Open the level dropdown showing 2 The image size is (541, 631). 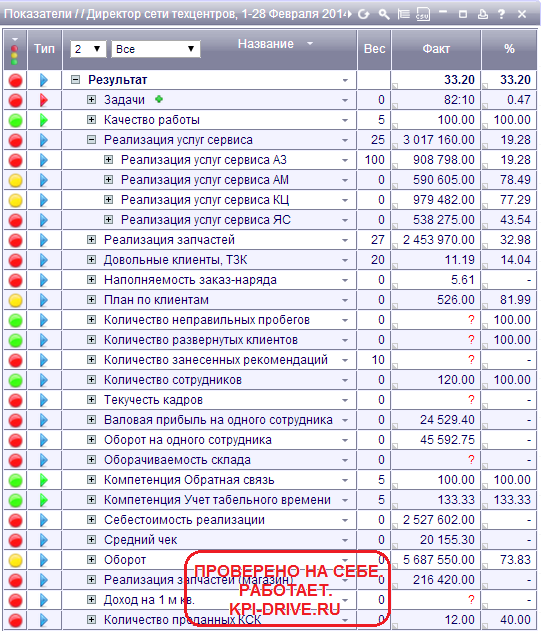pyautogui.click(x=88, y=49)
